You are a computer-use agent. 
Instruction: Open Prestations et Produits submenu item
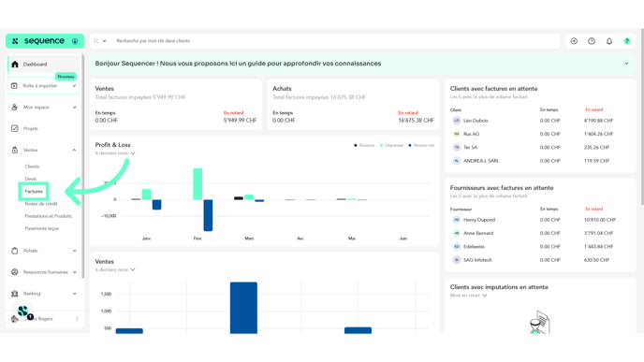[x=48, y=216]
